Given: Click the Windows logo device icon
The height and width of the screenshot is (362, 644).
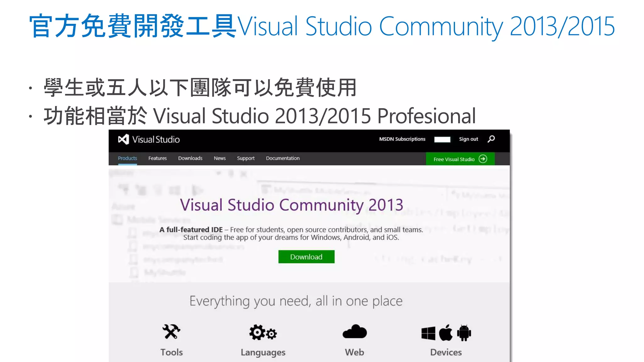Looking at the screenshot, I should pyautogui.click(x=428, y=333).
